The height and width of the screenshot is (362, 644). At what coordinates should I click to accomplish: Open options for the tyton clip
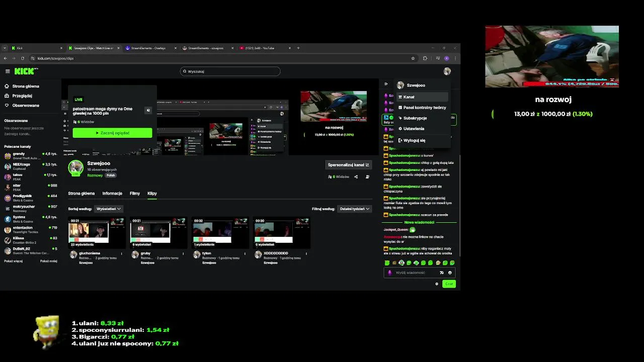(x=245, y=254)
